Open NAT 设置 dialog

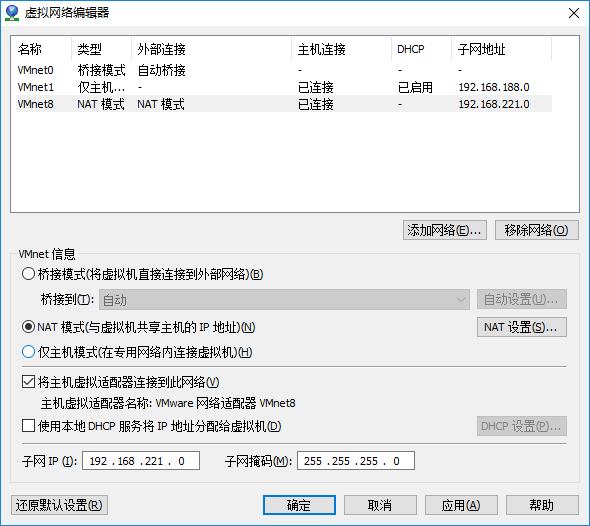522,327
